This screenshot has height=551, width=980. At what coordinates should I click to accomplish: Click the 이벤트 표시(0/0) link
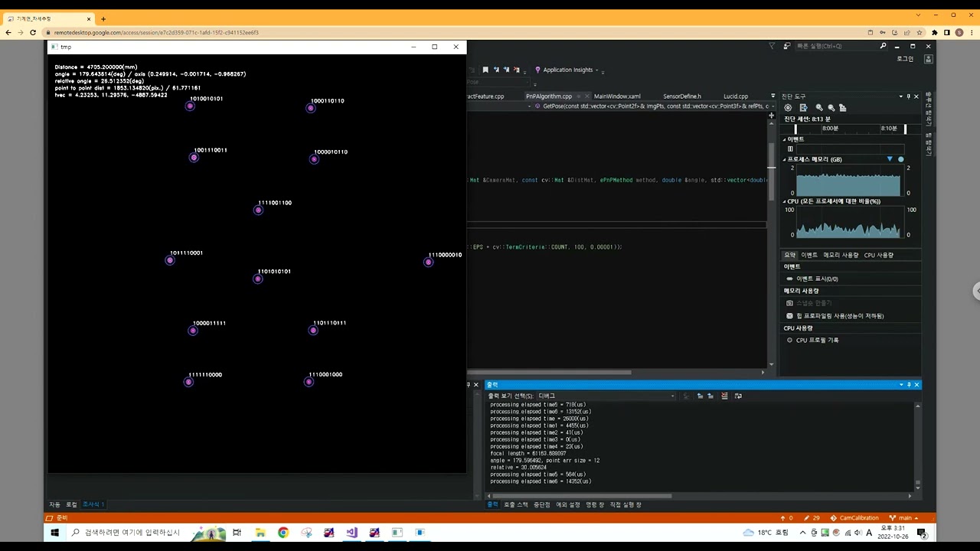click(817, 279)
